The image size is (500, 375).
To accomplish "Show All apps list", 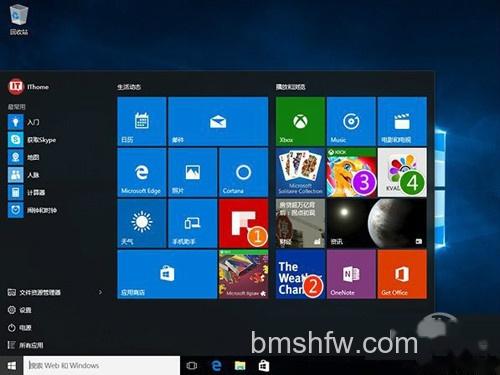I will tap(25, 345).
